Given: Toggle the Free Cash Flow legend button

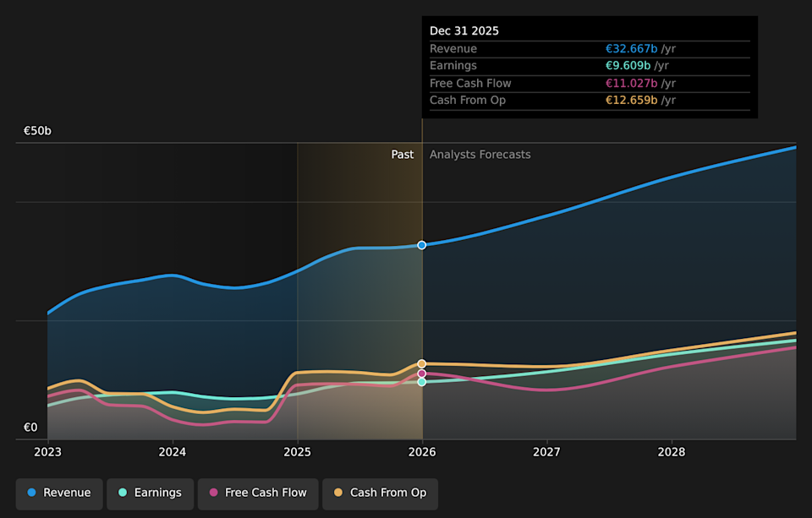Looking at the screenshot, I should [x=258, y=493].
